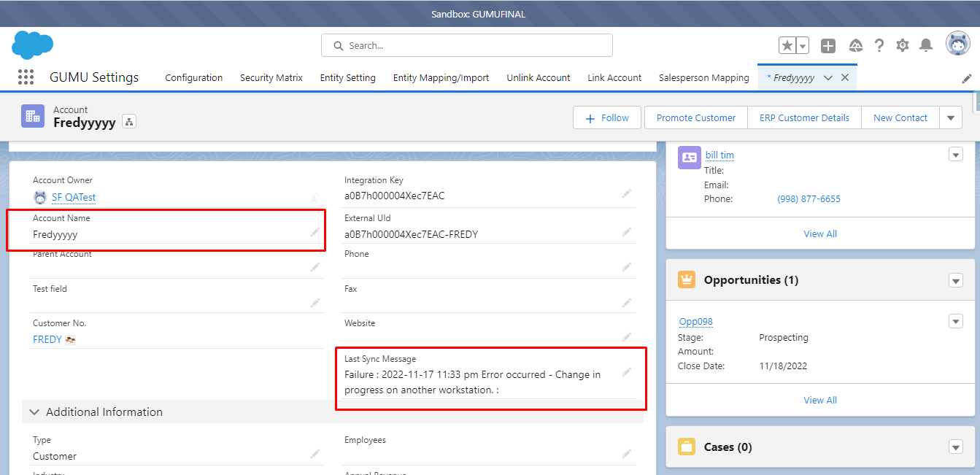Screen dimensions: 980x475
Task: Open the Notifications bell icon
Action: 926,45
